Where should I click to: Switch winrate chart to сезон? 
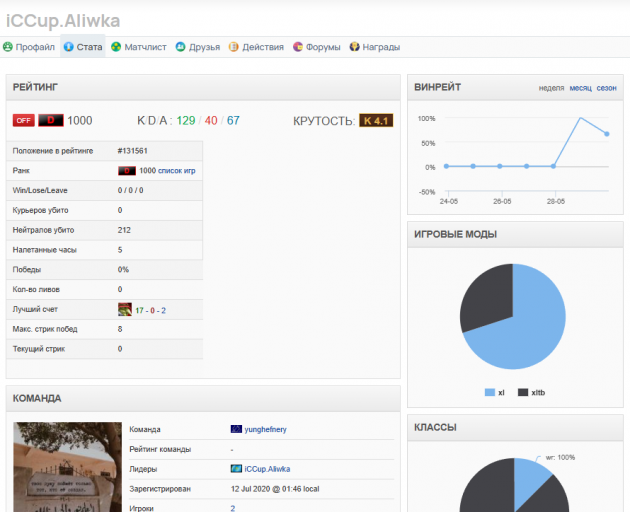tap(606, 88)
